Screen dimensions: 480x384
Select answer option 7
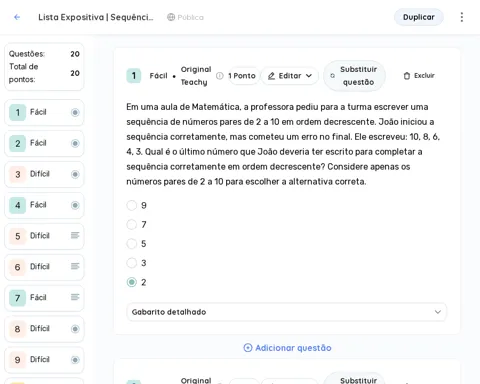coord(132,224)
